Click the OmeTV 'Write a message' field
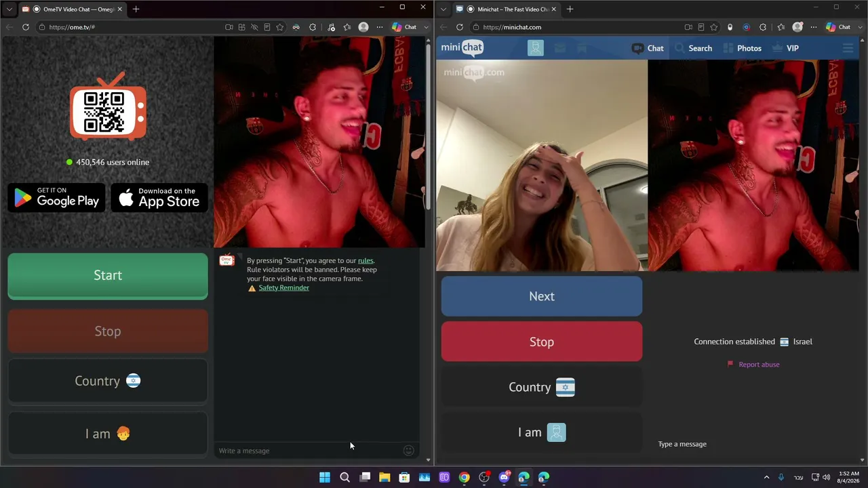This screenshot has height=488, width=868. 309,451
